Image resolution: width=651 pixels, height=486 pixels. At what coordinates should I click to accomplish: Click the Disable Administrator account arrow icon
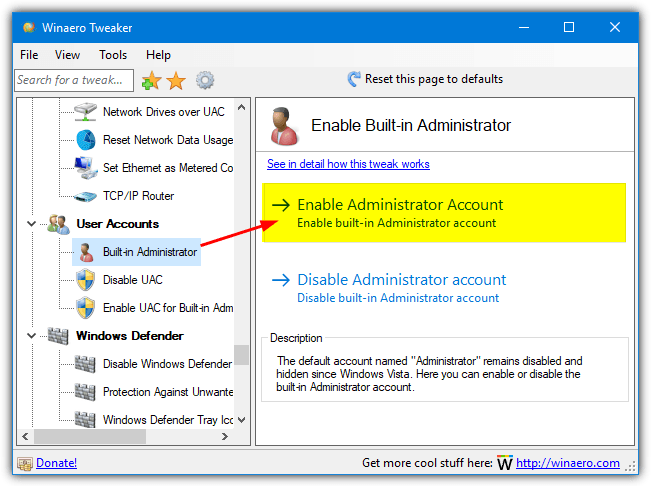click(281, 280)
